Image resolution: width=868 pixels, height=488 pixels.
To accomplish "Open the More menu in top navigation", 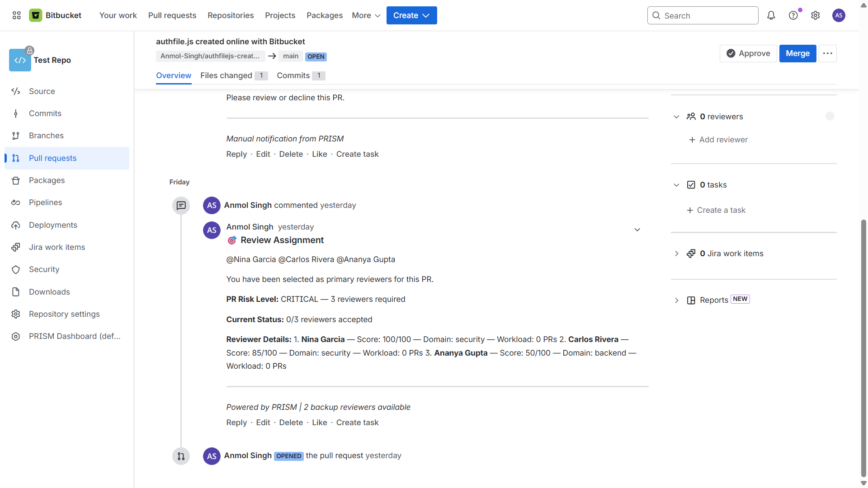I will click(x=366, y=15).
